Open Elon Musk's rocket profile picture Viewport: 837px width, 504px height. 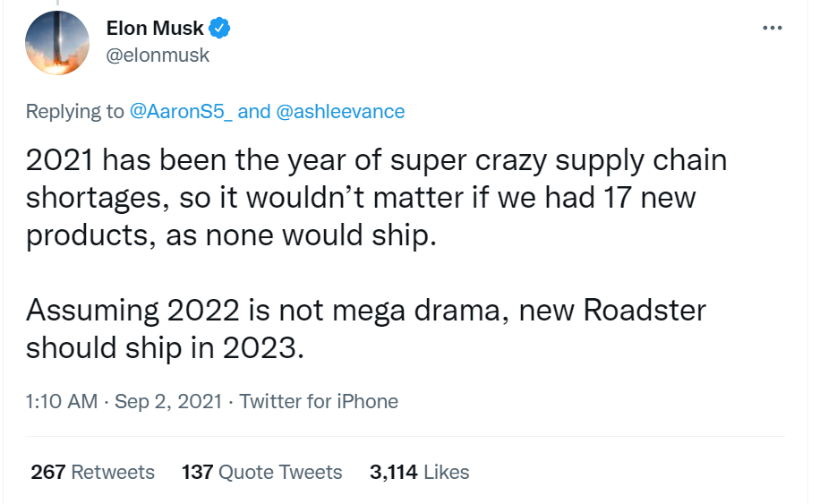pos(57,42)
